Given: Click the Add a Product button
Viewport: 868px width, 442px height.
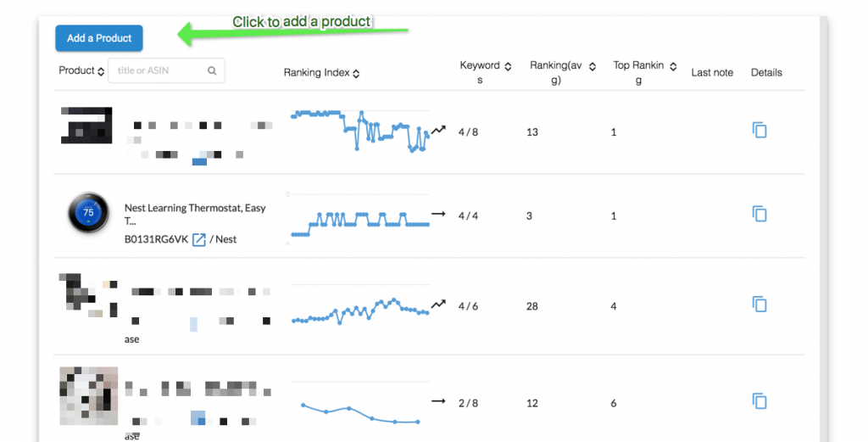Looking at the screenshot, I should [99, 38].
